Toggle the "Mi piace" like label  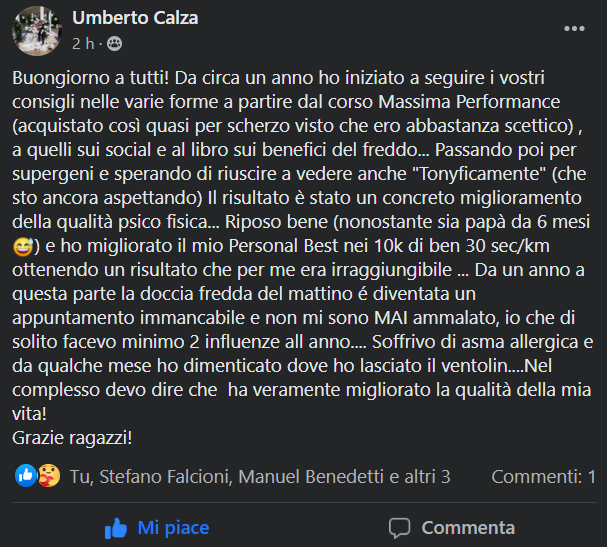tap(173, 527)
